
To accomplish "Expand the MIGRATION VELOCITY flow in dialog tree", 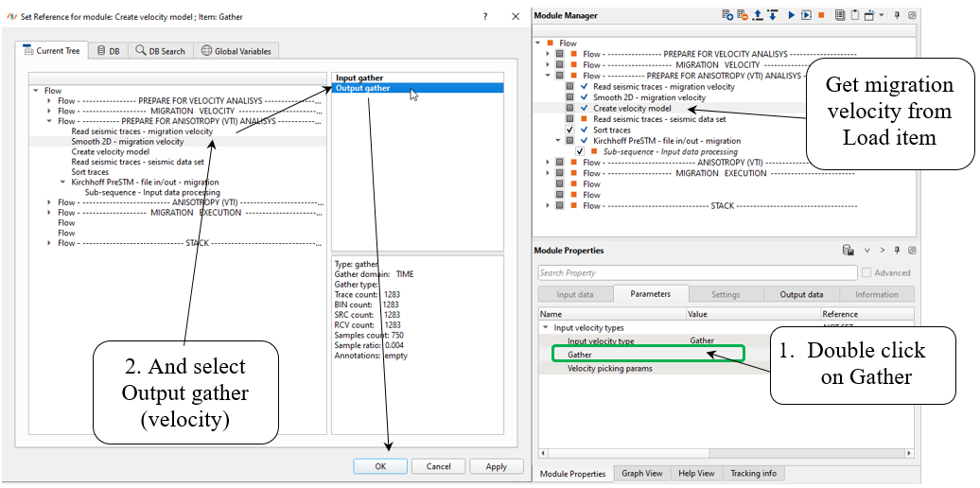I will point(49,111).
